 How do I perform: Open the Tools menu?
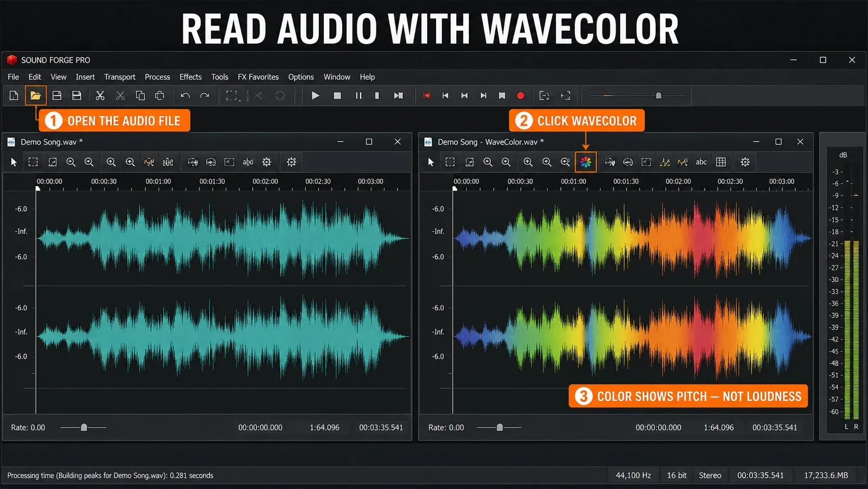pyautogui.click(x=220, y=77)
